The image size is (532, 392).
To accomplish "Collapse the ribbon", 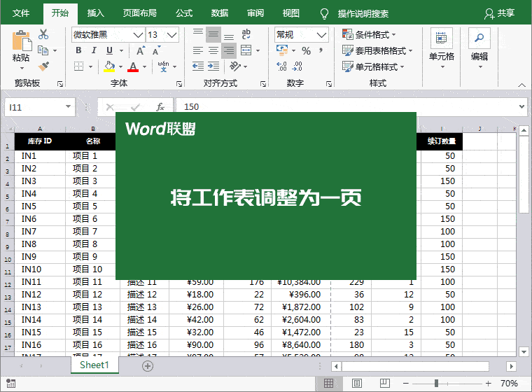I will [x=521, y=85].
